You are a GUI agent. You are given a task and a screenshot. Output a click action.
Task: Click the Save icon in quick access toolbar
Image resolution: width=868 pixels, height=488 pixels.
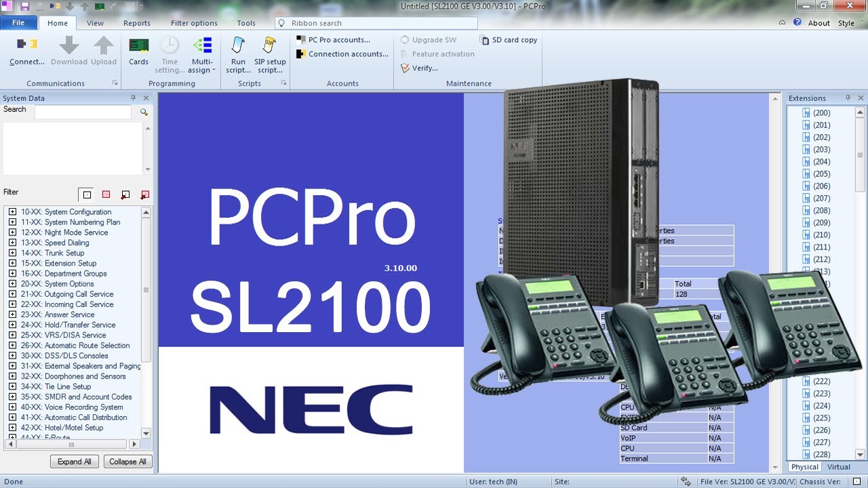click(x=24, y=7)
